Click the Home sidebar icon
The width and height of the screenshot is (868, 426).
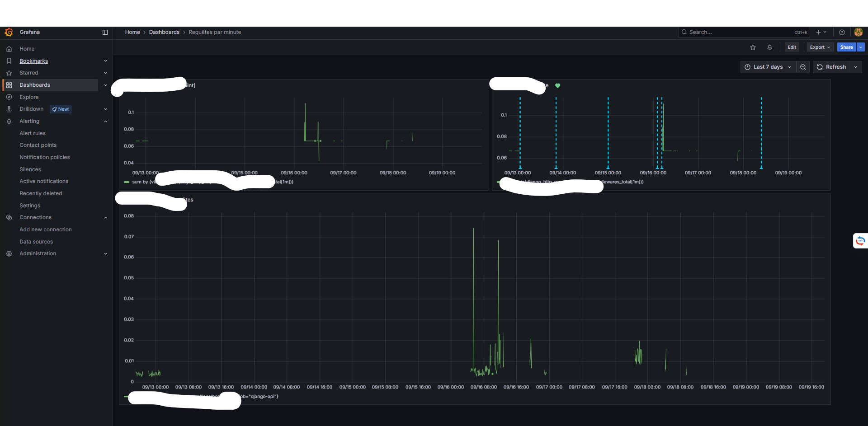click(x=9, y=49)
